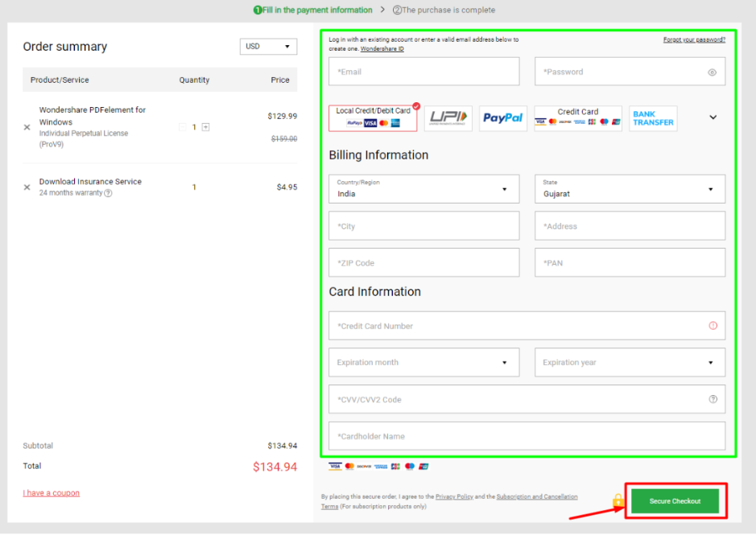Focus the Address field
The height and width of the screenshot is (535, 756).
click(x=630, y=225)
